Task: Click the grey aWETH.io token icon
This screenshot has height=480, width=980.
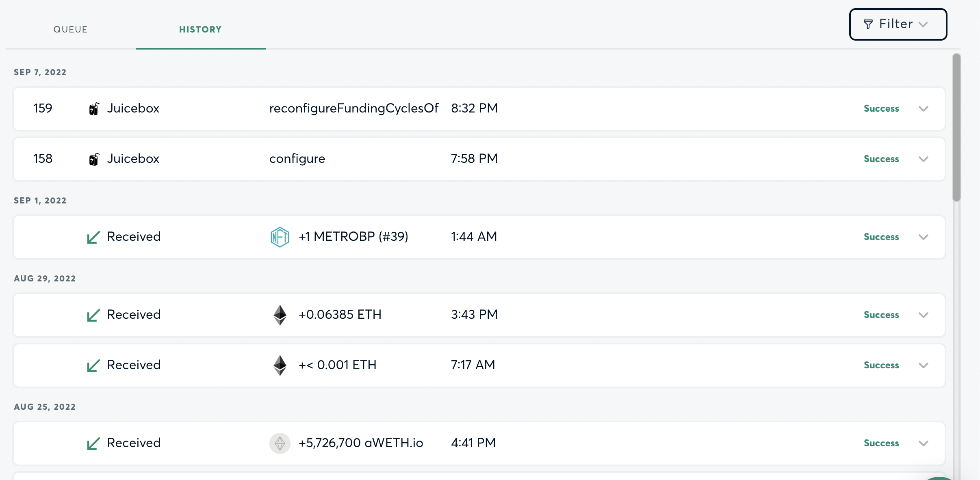Action: pyautogui.click(x=280, y=443)
